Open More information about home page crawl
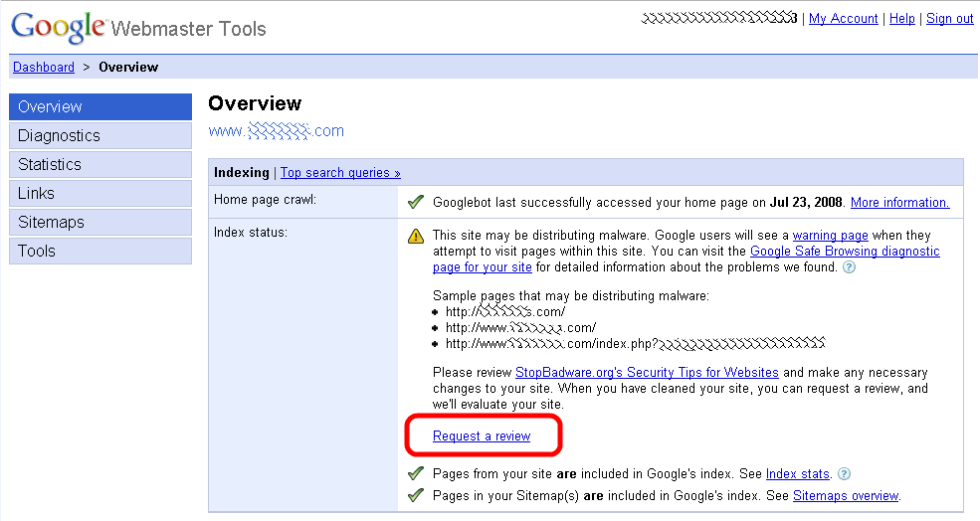Viewport: 980px width, 521px height. (900, 202)
